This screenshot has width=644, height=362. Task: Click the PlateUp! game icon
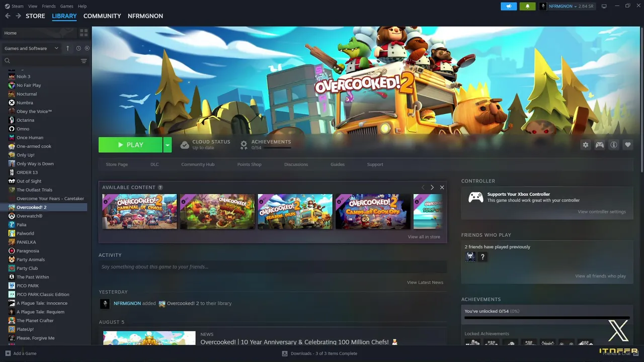coord(12,329)
